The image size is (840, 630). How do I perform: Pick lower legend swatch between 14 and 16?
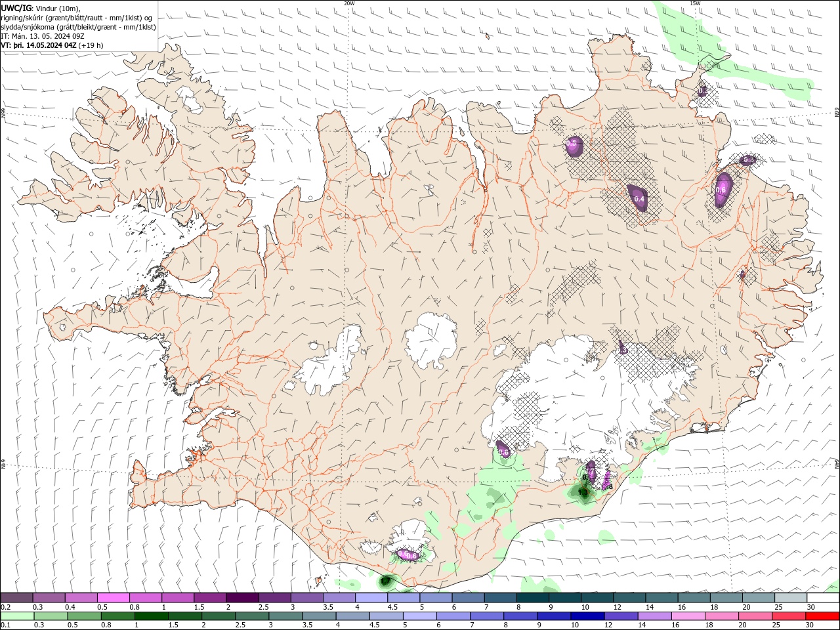pos(655,616)
